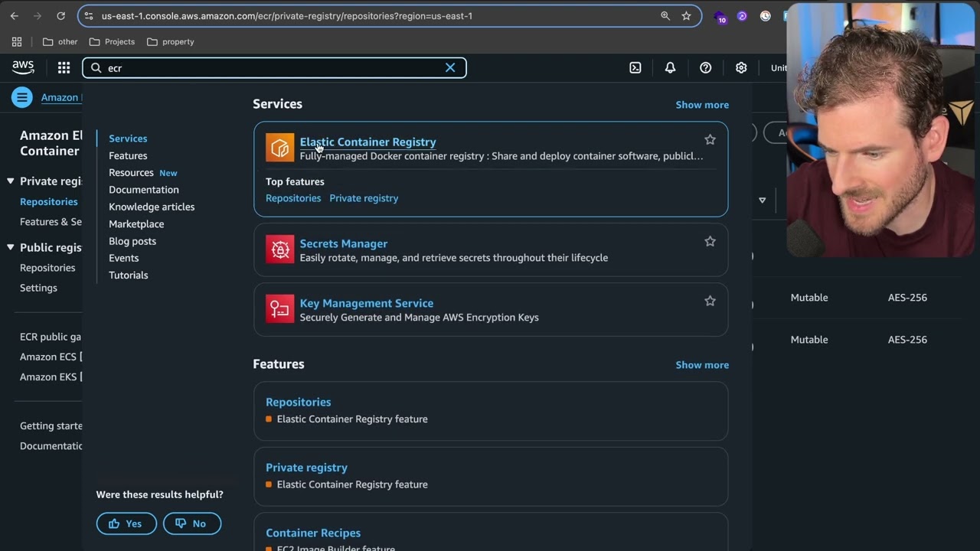The height and width of the screenshot is (551, 980).
Task: View site information icon in address bar
Action: (x=89, y=15)
